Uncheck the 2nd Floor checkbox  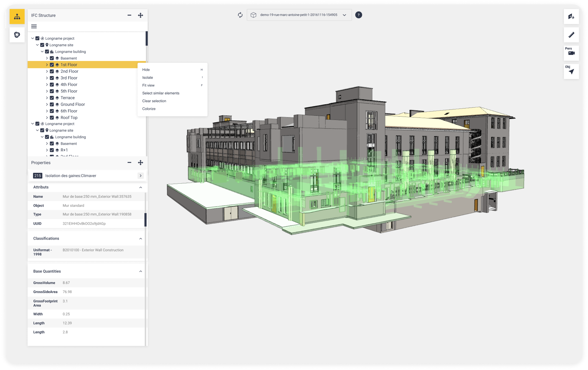[52, 71]
